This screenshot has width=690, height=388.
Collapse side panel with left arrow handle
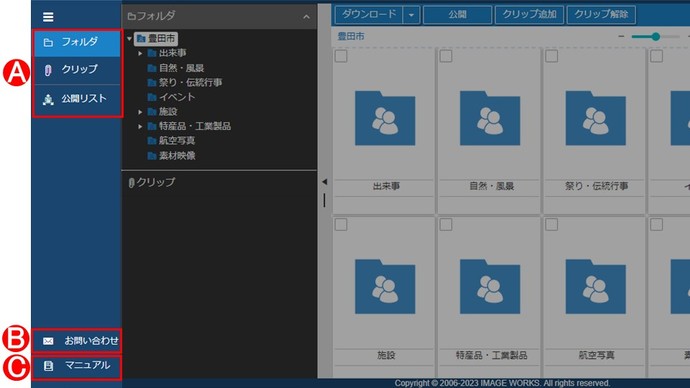tap(324, 182)
